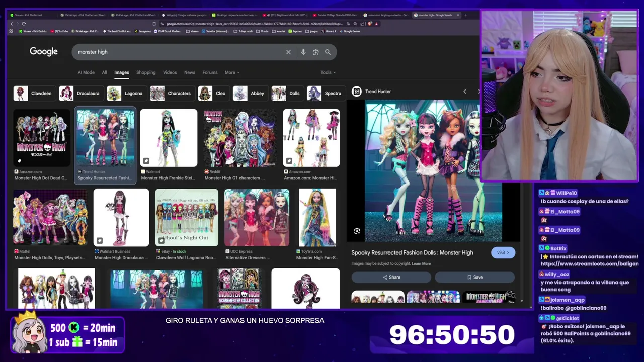This screenshot has width=644, height=362.
Task: Open the 7 days mods bookmark folder
Action: 244,31
